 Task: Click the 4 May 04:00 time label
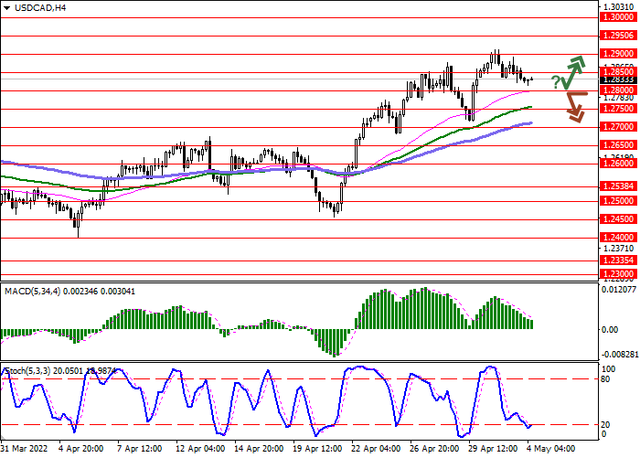[551, 449]
